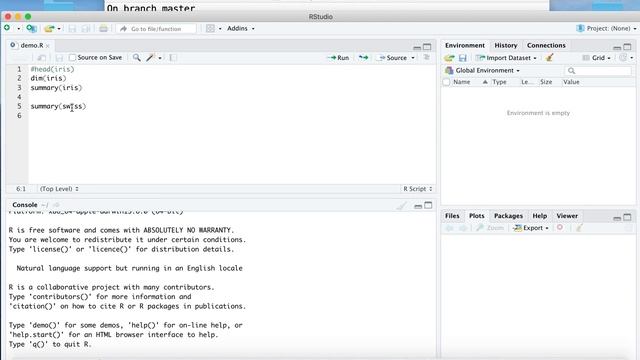Open the R Script file type selector
This screenshot has width=640, height=360.
[x=417, y=189]
